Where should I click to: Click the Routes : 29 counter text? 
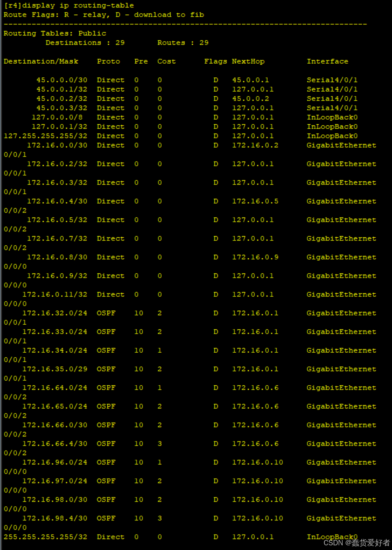tap(183, 43)
